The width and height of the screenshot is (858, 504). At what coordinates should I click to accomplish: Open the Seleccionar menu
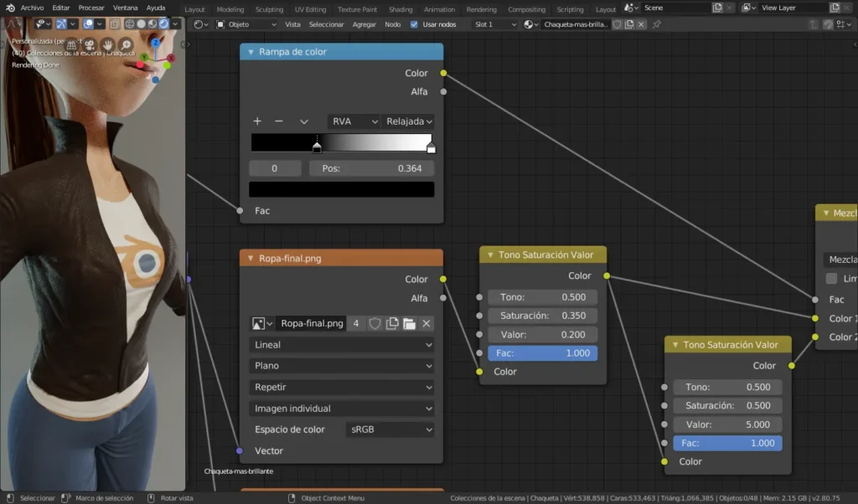326,24
